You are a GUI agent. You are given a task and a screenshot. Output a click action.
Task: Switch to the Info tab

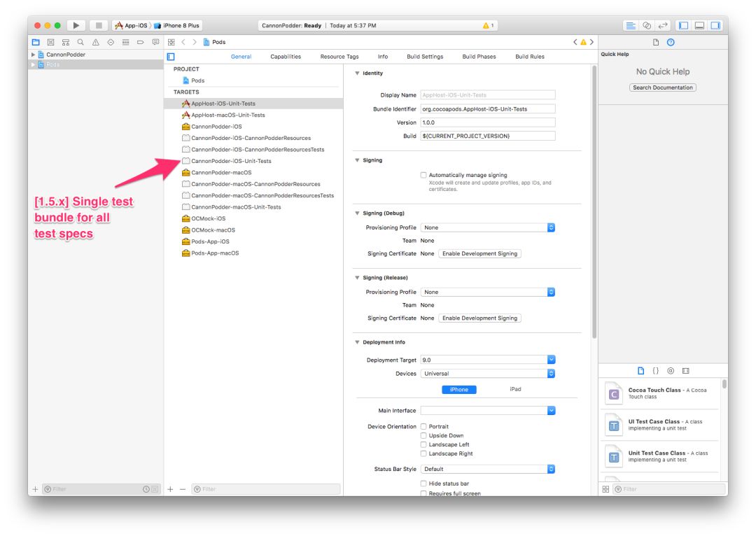tap(383, 57)
